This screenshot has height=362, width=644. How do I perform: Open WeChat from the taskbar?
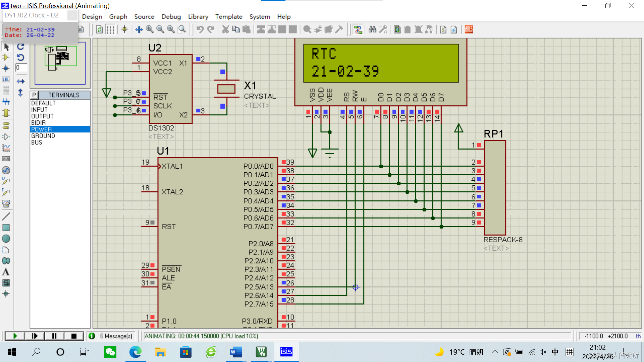(x=110, y=352)
